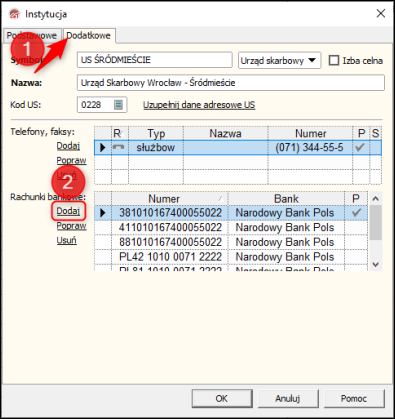Click the row arrow beside account 38101016740055022
The image size is (395, 419).
pyautogui.click(x=103, y=213)
